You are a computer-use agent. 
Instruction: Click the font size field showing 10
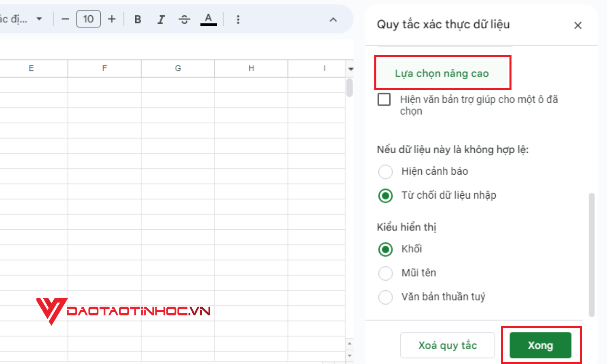click(88, 19)
